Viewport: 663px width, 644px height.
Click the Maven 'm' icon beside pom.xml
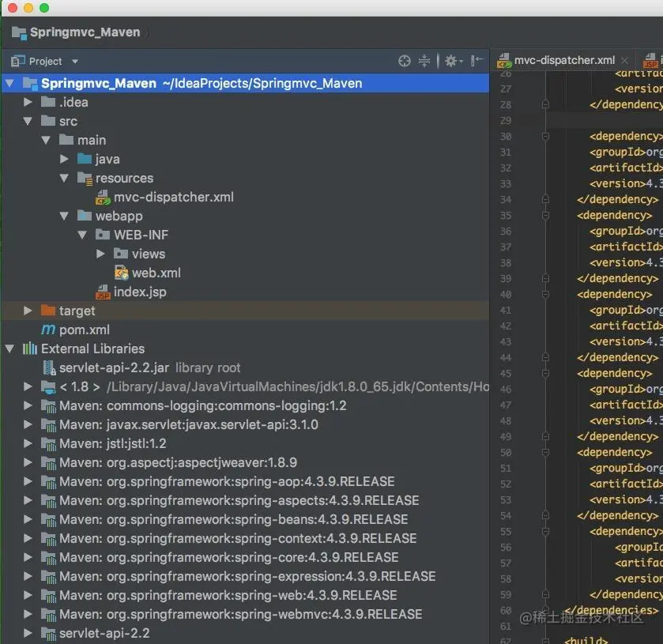click(x=48, y=329)
